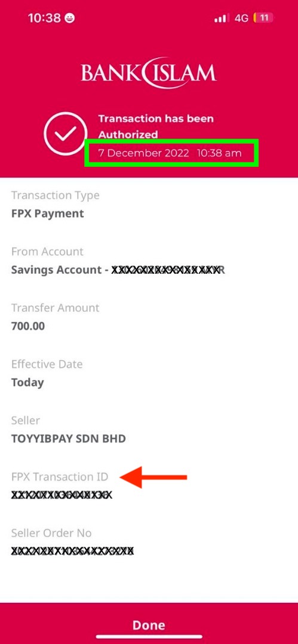
Task: Tap the Done button
Action: pyautogui.click(x=149, y=625)
